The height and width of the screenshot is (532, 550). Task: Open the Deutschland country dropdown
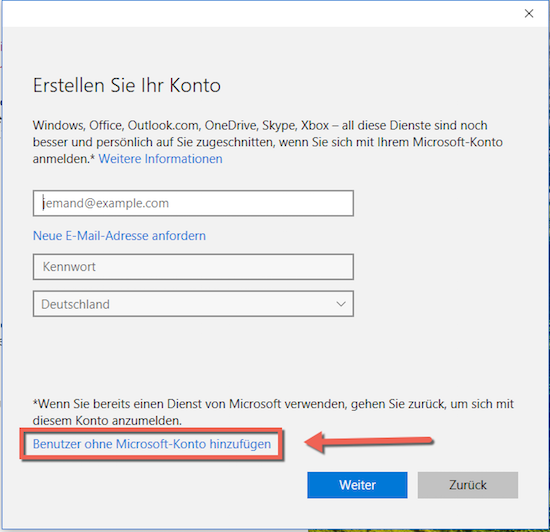(193, 304)
